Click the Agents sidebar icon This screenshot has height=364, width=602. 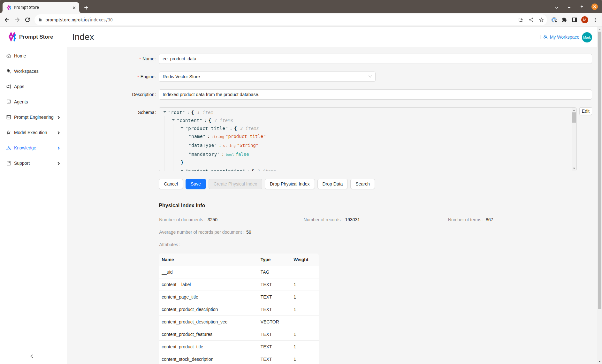coord(9,102)
